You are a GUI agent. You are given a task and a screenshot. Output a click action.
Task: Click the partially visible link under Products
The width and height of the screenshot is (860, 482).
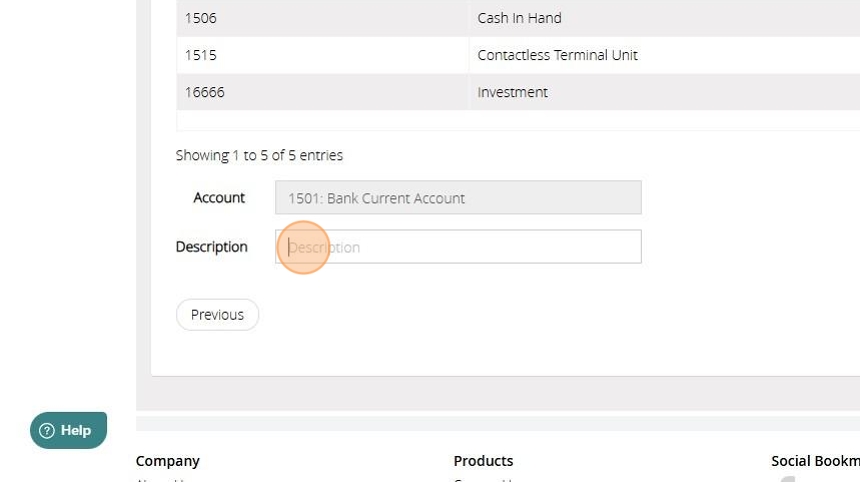[x=480, y=479]
